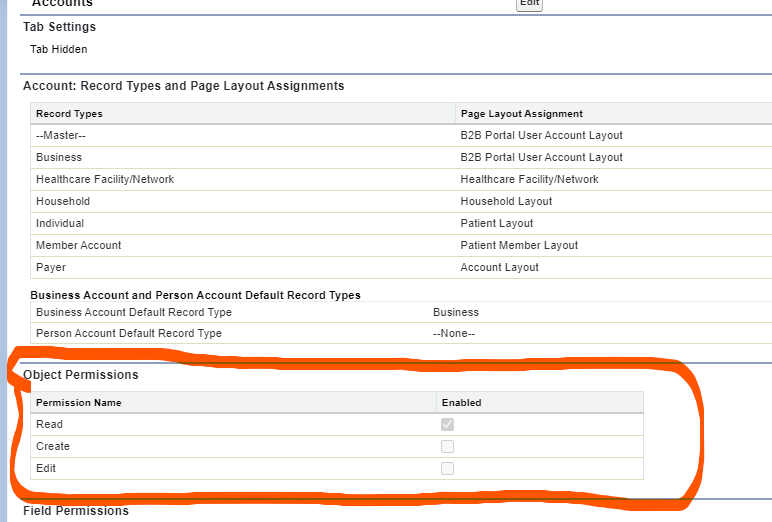Click the Payer record type row
This screenshot has width=772, height=522.
(x=51, y=267)
